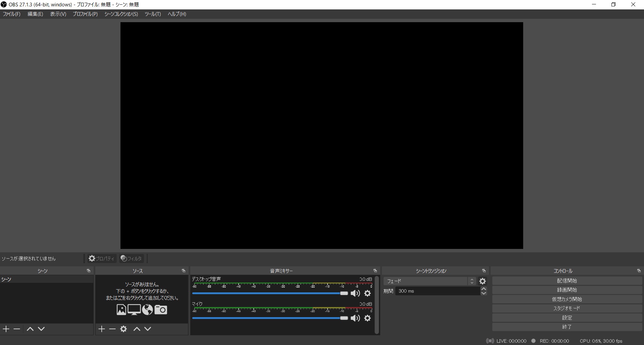Click the audio mixer vertical scrollbar

click(377, 305)
